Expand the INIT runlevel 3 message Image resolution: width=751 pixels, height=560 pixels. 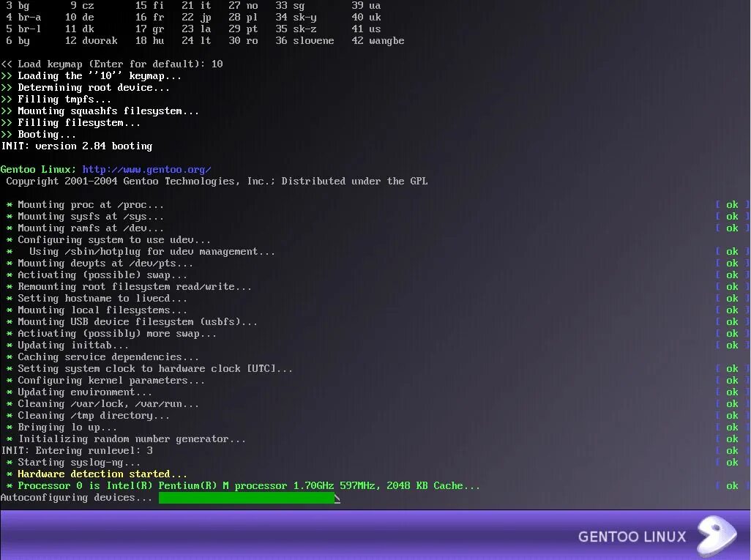coord(75,450)
